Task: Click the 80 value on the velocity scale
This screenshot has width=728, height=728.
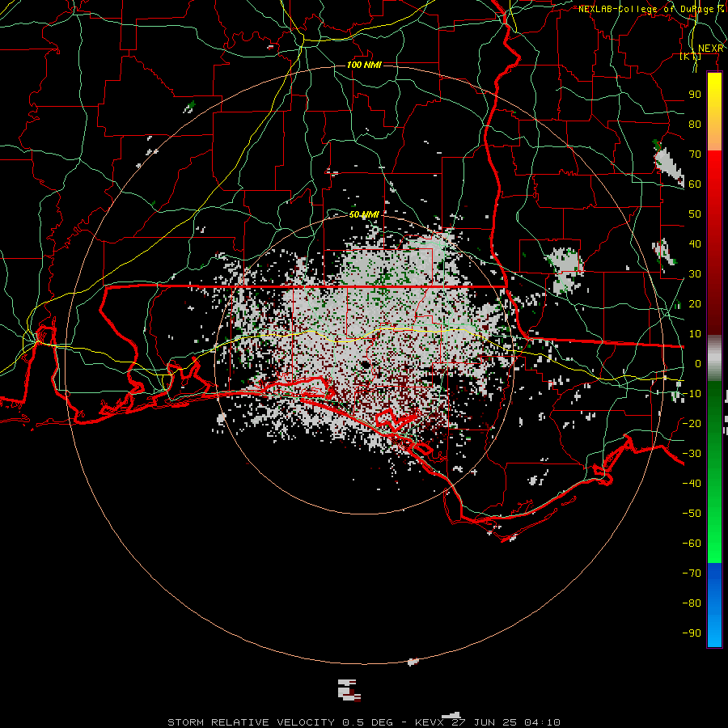Action: [x=695, y=124]
